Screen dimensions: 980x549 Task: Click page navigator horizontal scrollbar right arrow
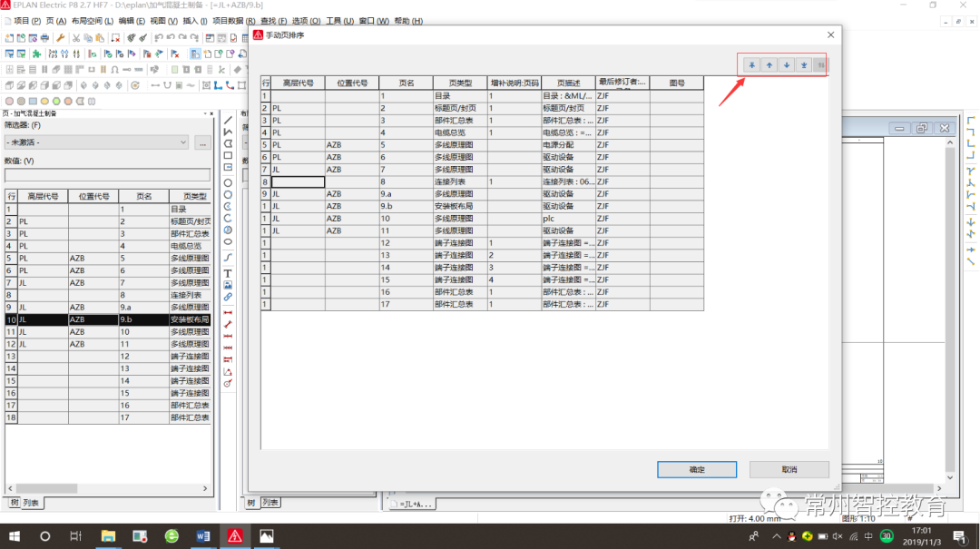[x=205, y=488]
